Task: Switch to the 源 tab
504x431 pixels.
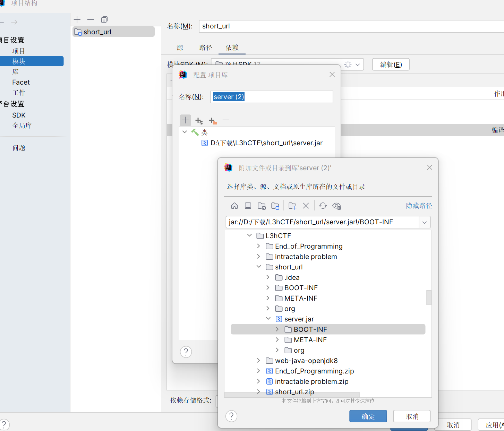Action: pyautogui.click(x=180, y=48)
